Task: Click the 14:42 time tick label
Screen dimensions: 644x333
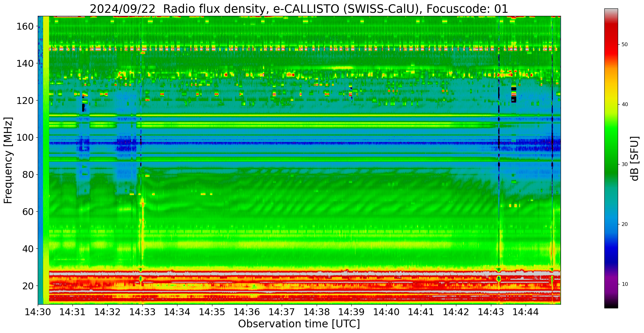Action: 456,311
